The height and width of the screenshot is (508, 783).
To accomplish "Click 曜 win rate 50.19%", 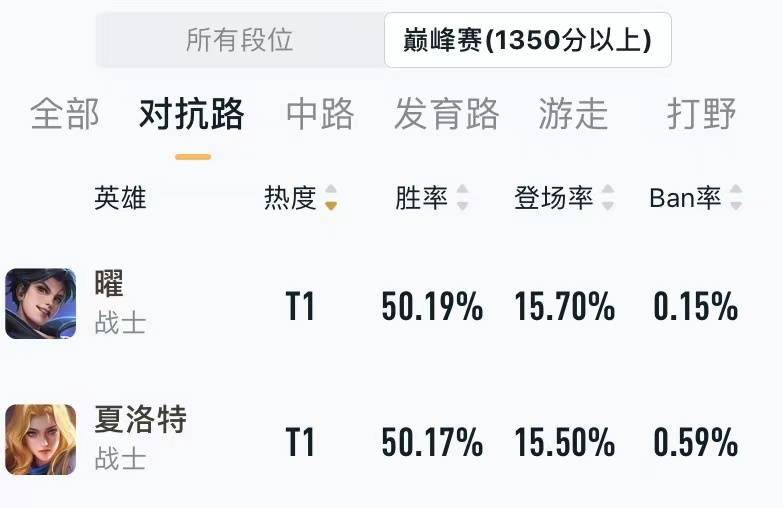I will [x=432, y=306].
